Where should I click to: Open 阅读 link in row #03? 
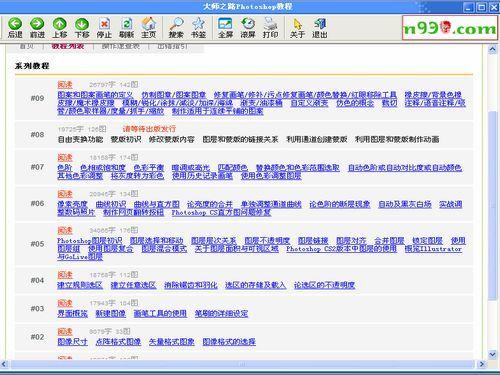(x=65, y=303)
